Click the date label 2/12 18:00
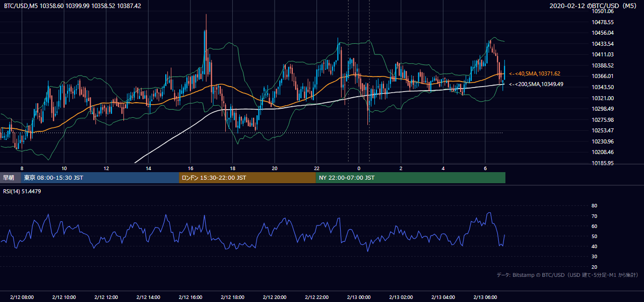 pos(232,297)
